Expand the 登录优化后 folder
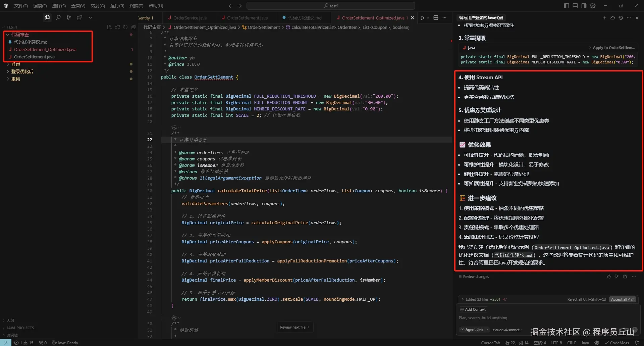Screen dimensions: 644x346 click(22, 71)
